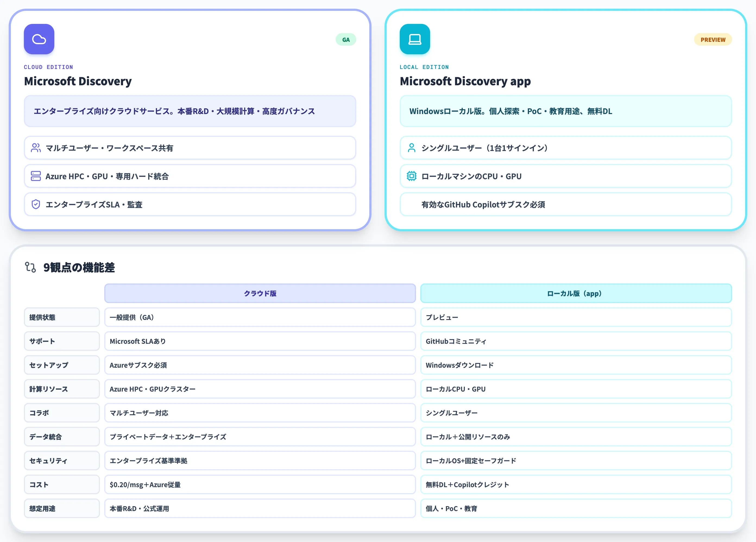Click the マルチユーザー・ワークスペース共有 feature row

pyautogui.click(x=190, y=148)
